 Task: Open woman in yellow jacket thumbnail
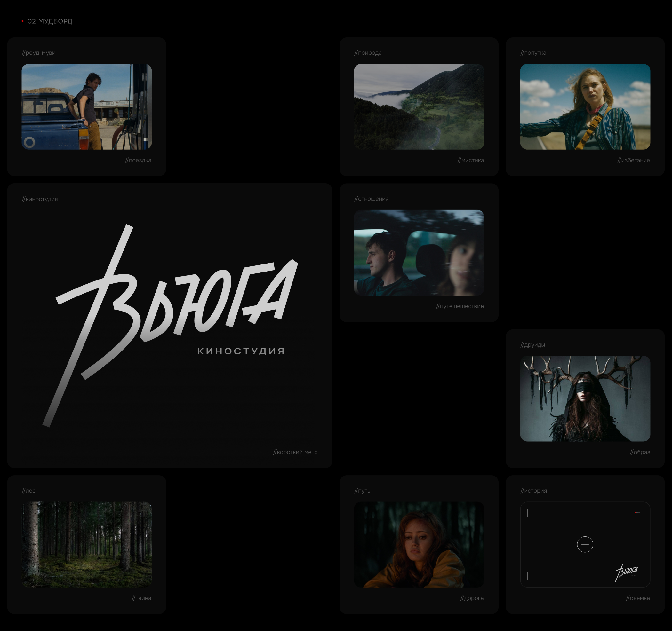419,544
